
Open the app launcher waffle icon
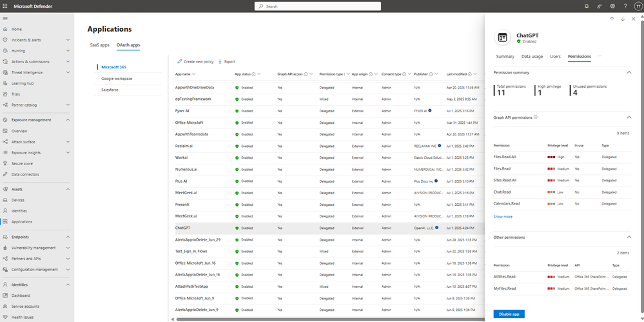(x=5, y=6)
